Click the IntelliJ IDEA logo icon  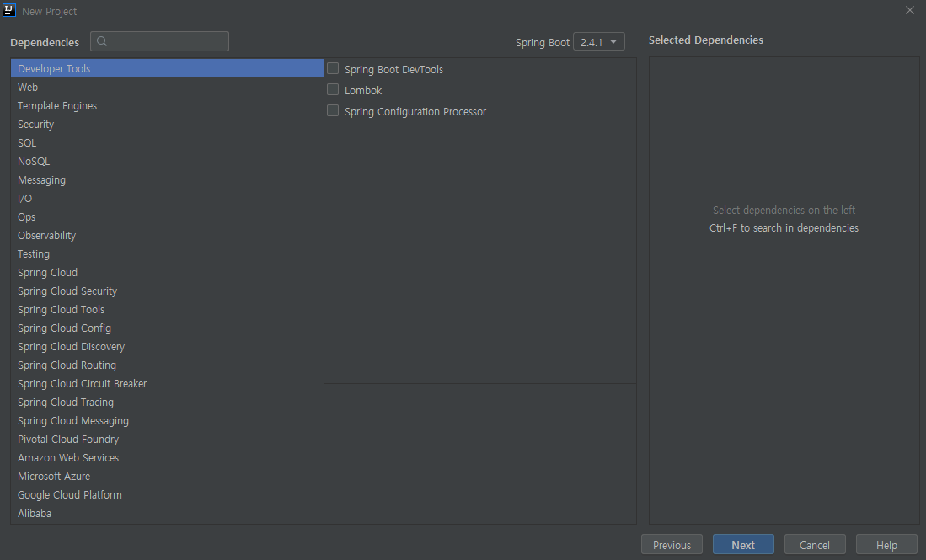[x=9, y=11]
